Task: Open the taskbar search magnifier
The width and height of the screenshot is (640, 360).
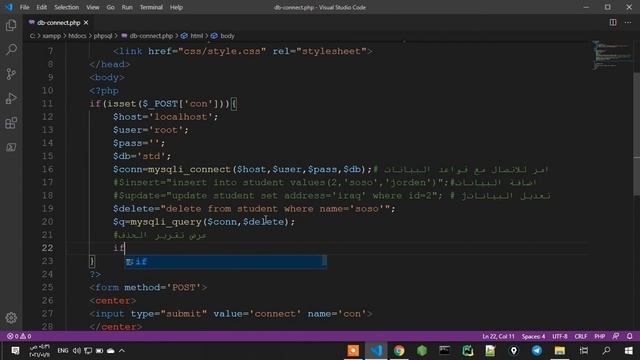Action: click(x=607, y=351)
